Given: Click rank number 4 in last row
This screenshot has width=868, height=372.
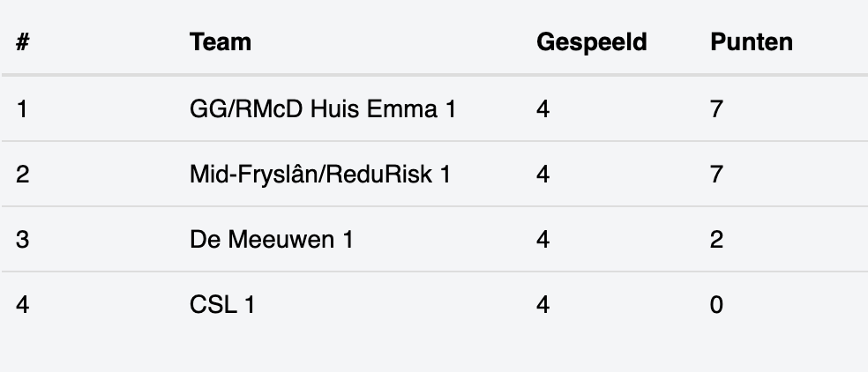Looking at the screenshot, I should pyautogui.click(x=22, y=305).
